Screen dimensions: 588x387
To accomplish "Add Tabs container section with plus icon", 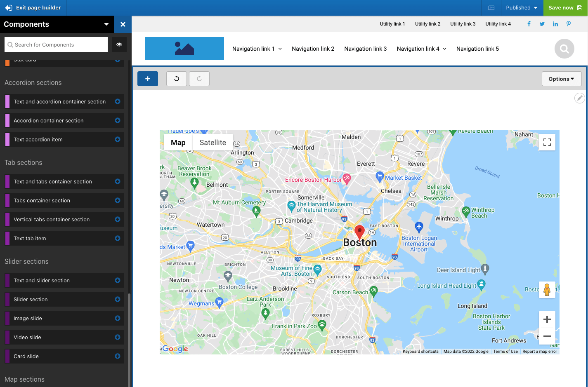I will 118,200.
